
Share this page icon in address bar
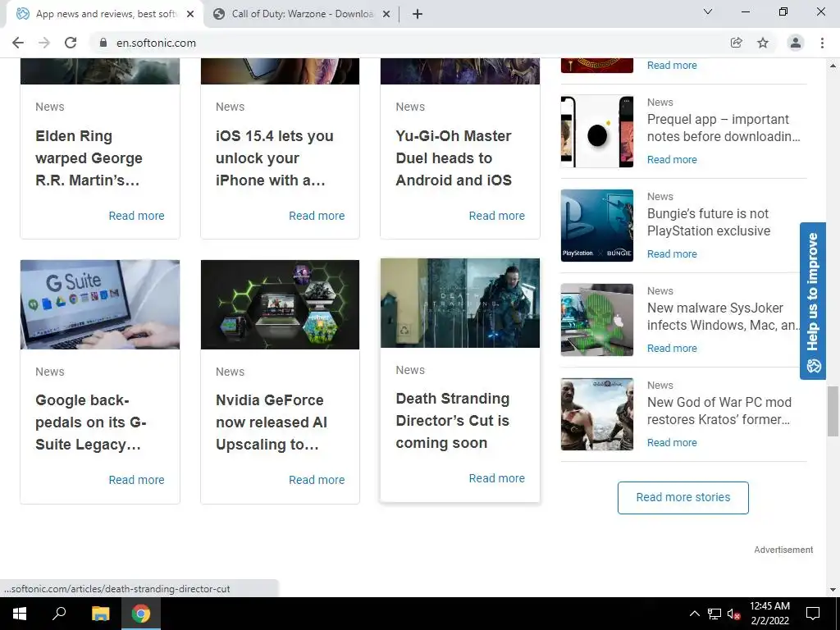[737, 43]
